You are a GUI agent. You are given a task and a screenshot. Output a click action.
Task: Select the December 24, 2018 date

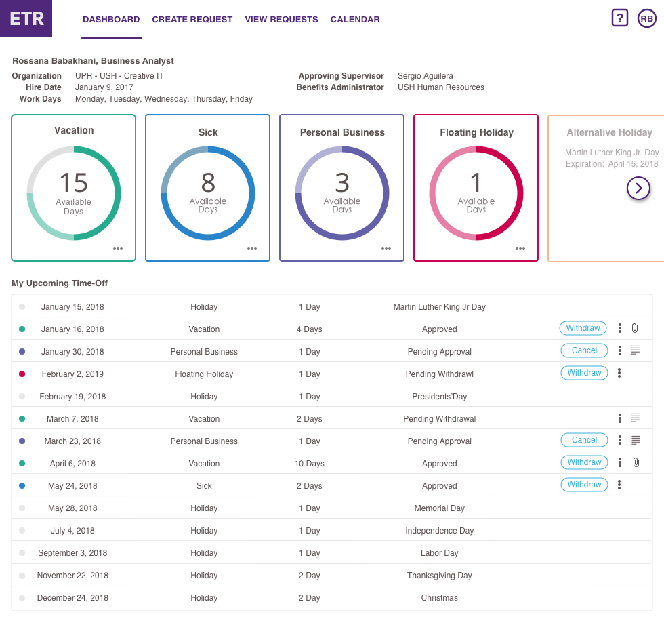(72, 598)
